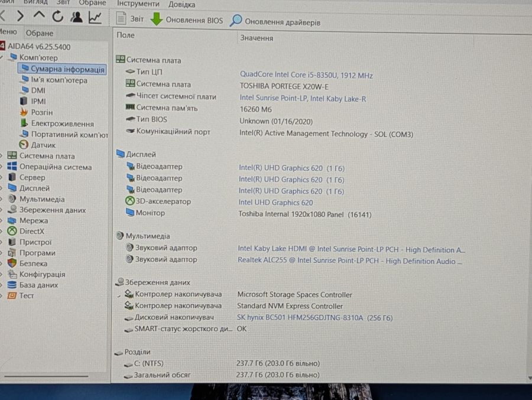Open the user profile toolbar icon
The height and width of the screenshot is (400, 532).
click(x=76, y=17)
